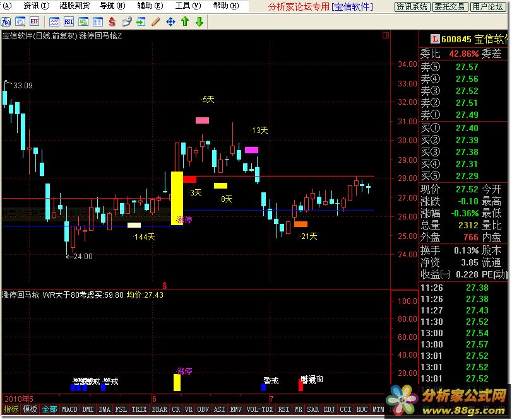Select the RSI indicator tab at bottom
Screen dimensions: 512x420
283,409
